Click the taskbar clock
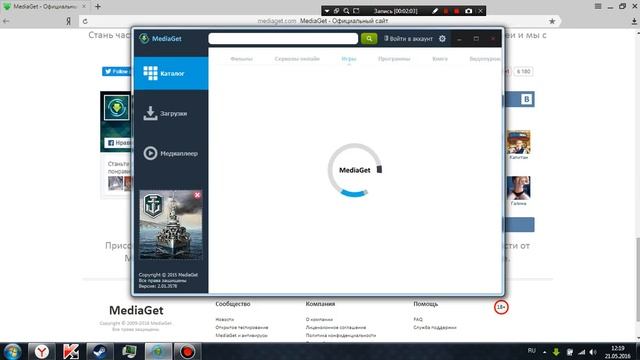The height and width of the screenshot is (360, 640). point(618,352)
